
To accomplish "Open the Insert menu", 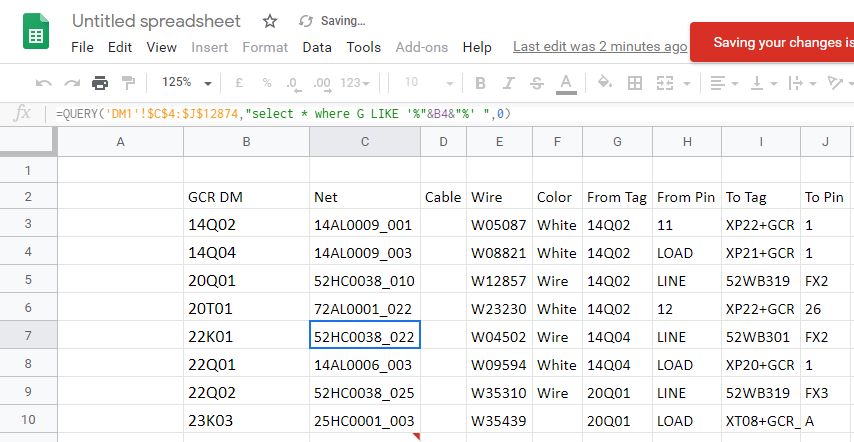I will (209, 47).
